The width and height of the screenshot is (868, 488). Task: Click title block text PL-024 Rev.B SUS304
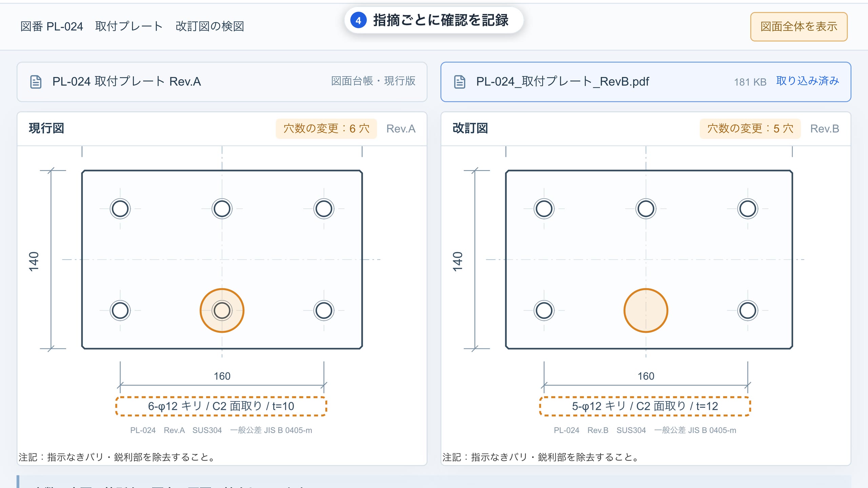(x=645, y=430)
